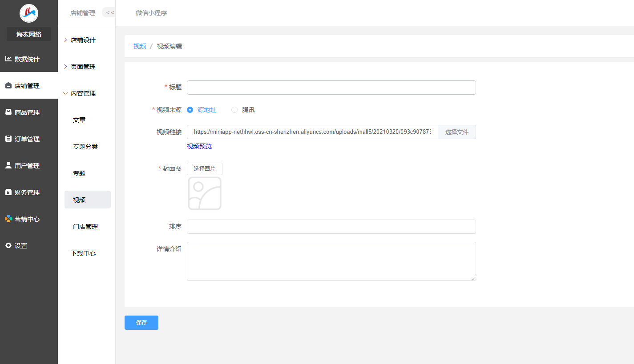The height and width of the screenshot is (364, 634).
Task: Click the 设置 gear icon
Action: click(8, 245)
